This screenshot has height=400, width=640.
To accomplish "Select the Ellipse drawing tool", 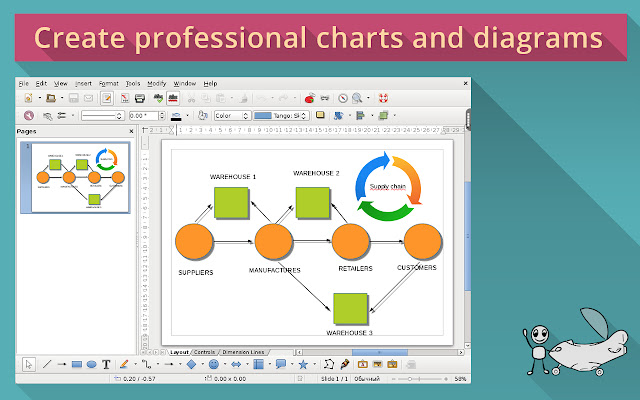I will click(x=91, y=364).
